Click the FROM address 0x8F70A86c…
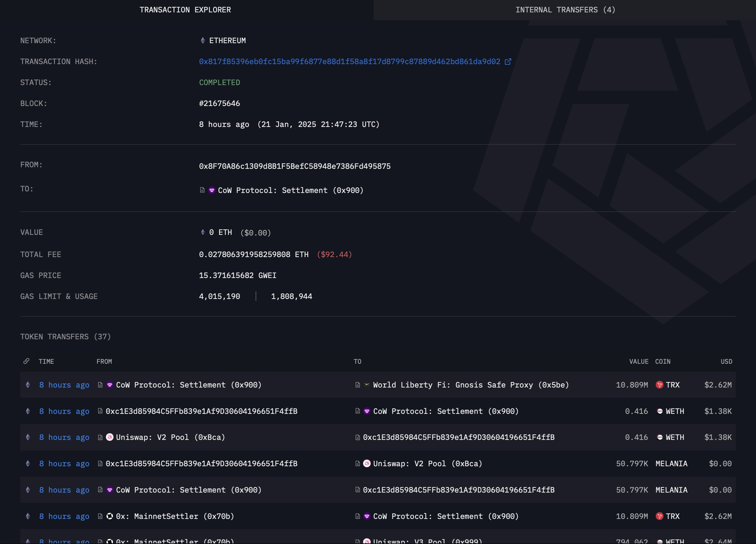Screen dimensions: 756x544 click(295, 166)
